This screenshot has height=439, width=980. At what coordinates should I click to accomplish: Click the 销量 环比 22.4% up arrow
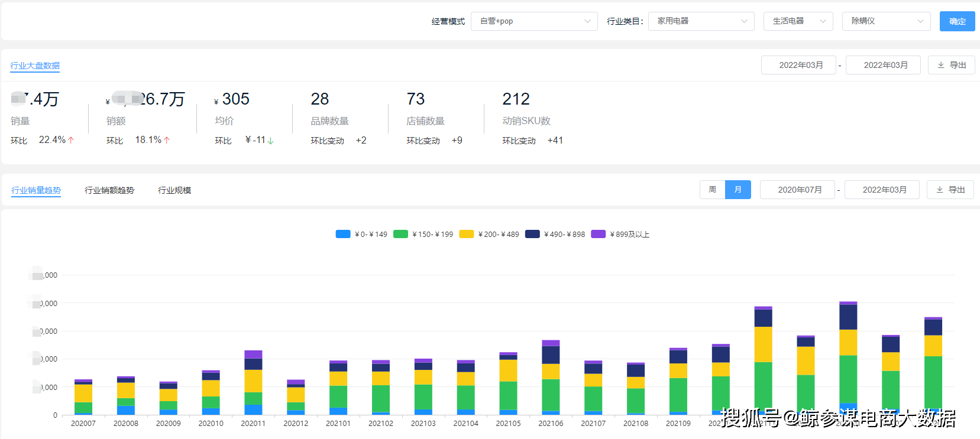71,140
